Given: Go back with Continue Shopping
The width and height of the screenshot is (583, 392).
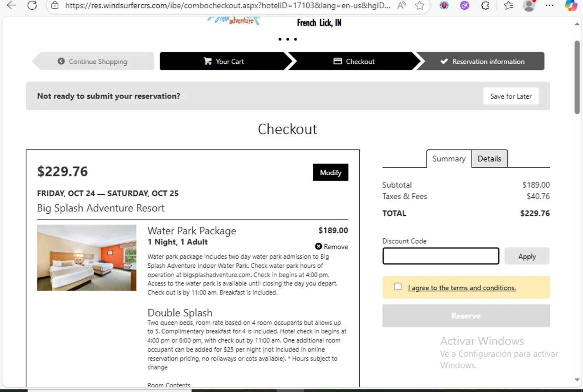Looking at the screenshot, I should click(93, 61).
